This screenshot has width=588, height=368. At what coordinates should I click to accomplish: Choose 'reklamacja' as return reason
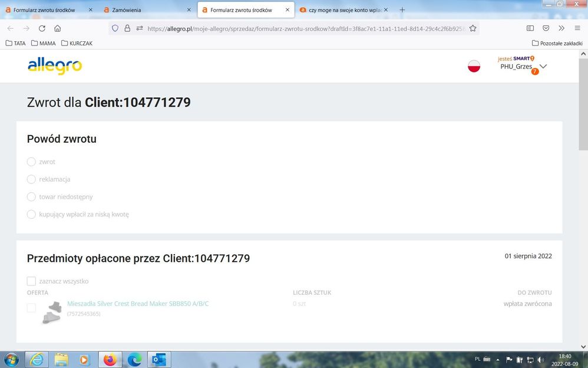32,179
